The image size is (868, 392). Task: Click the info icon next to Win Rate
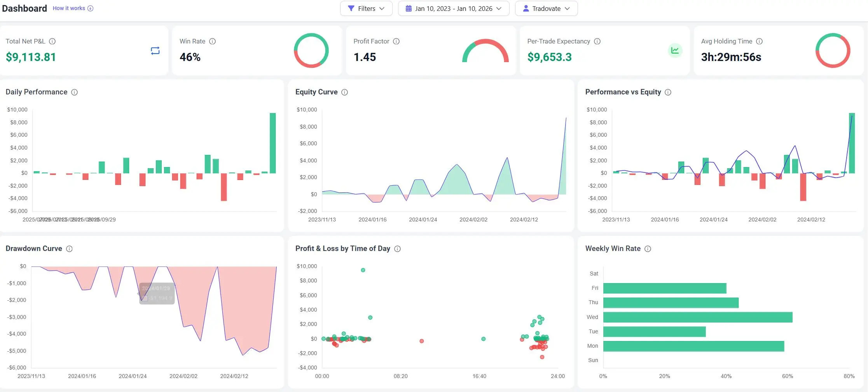point(212,41)
